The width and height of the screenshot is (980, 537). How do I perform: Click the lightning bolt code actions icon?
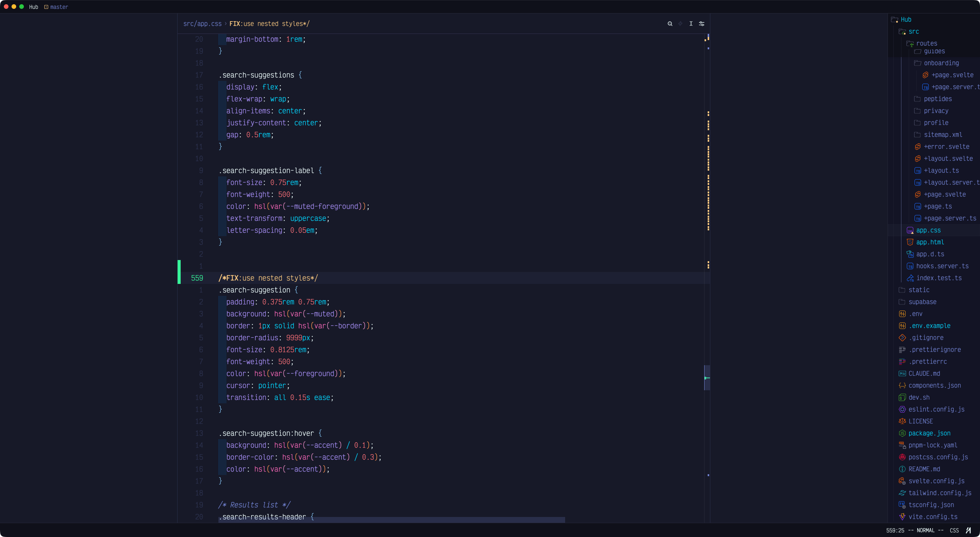[680, 24]
